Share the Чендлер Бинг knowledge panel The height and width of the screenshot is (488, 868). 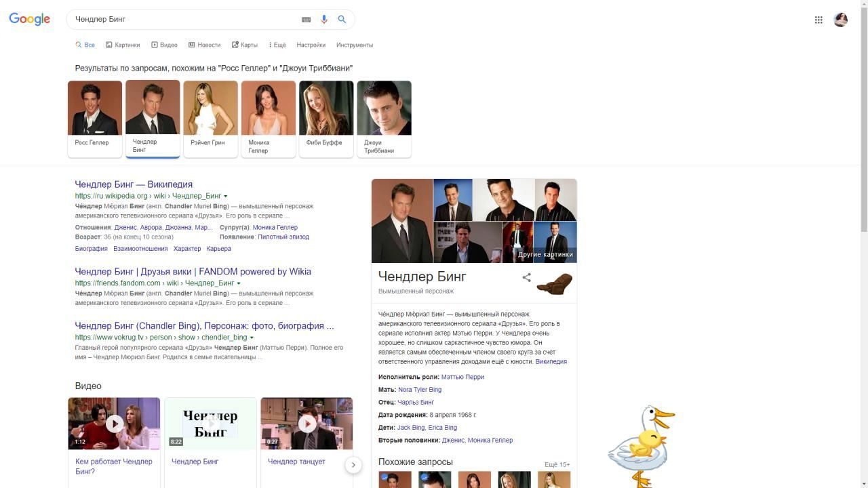pyautogui.click(x=526, y=277)
